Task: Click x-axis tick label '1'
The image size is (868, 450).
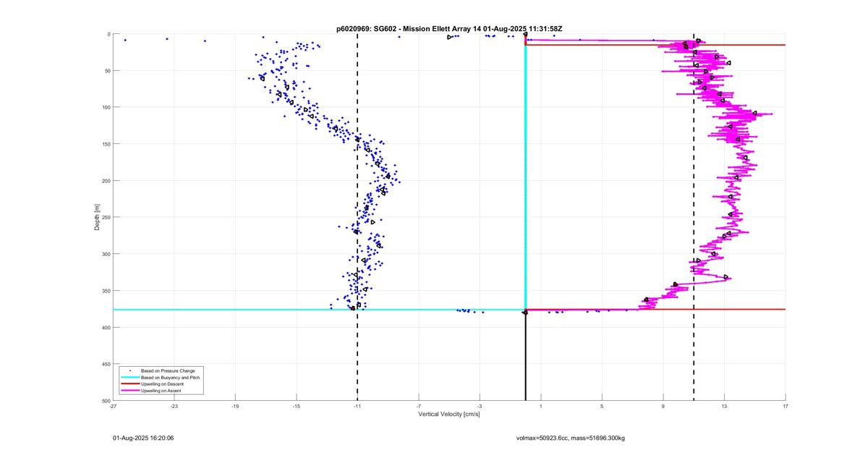Action: (540, 406)
